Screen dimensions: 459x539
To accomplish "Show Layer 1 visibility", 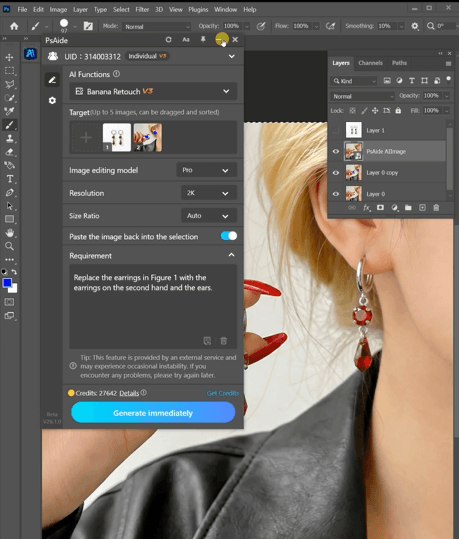I will [x=336, y=130].
